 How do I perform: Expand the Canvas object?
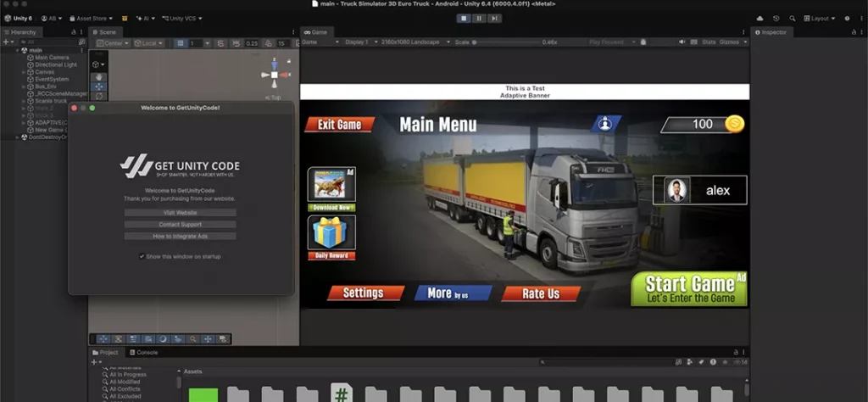pyautogui.click(x=24, y=72)
